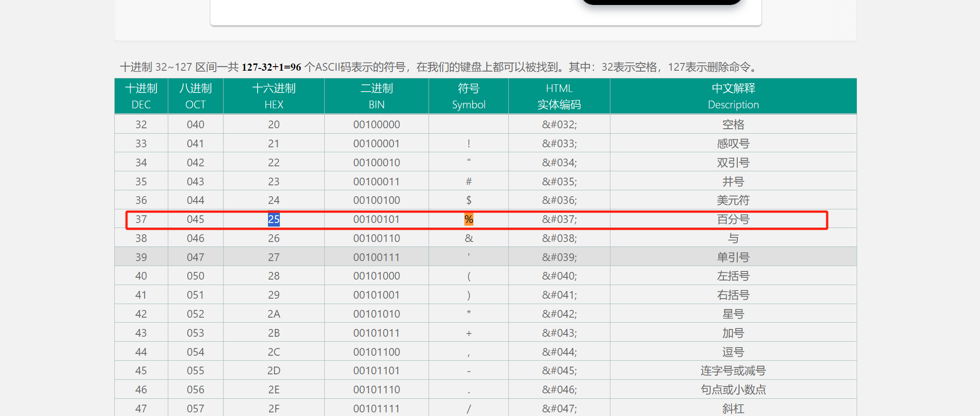Click the 左括号 description cell
Image resolution: width=980 pixels, height=416 pixels.
[733, 276]
